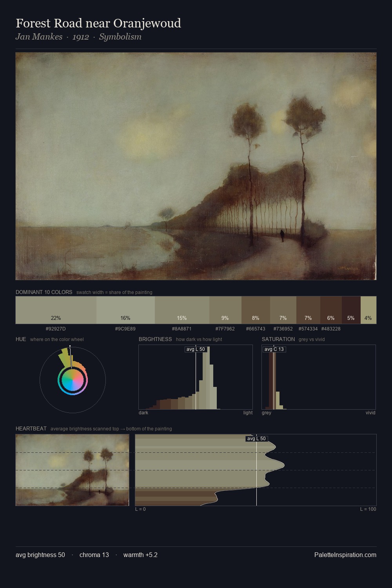Click the hex code #9C9E89 label

(125, 329)
